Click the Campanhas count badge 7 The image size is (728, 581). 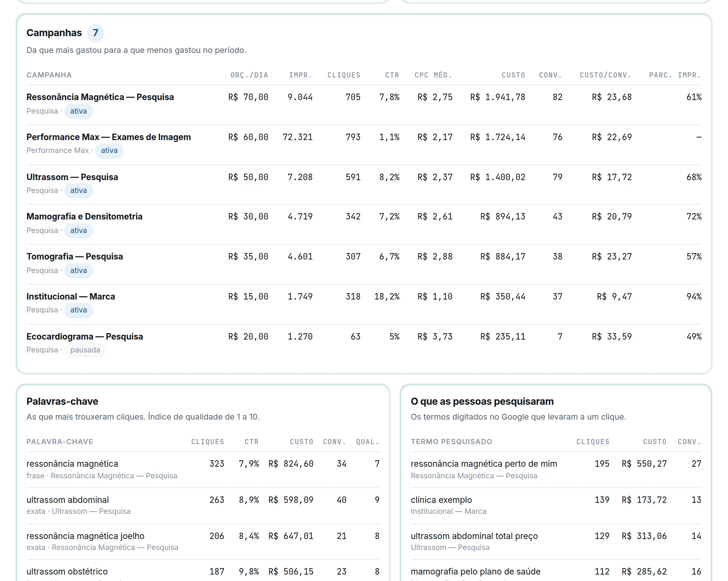[95, 33]
